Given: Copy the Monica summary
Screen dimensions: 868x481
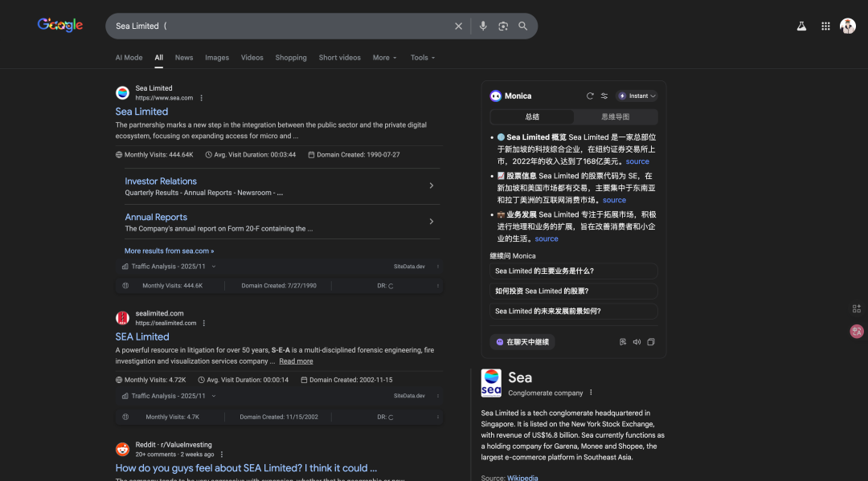Looking at the screenshot, I should pos(651,342).
